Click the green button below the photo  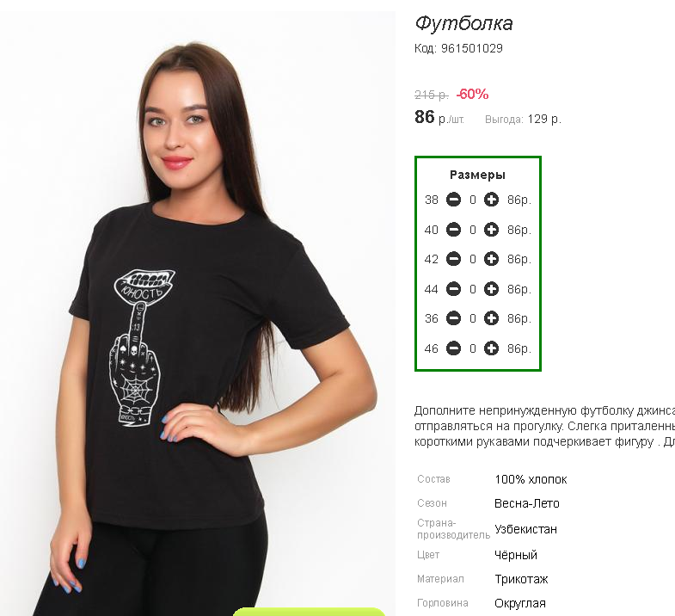click(x=309, y=612)
